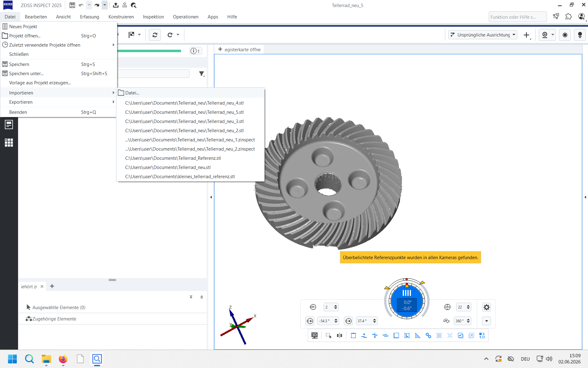Click the stepper arrows of the value 22

pos(468,307)
